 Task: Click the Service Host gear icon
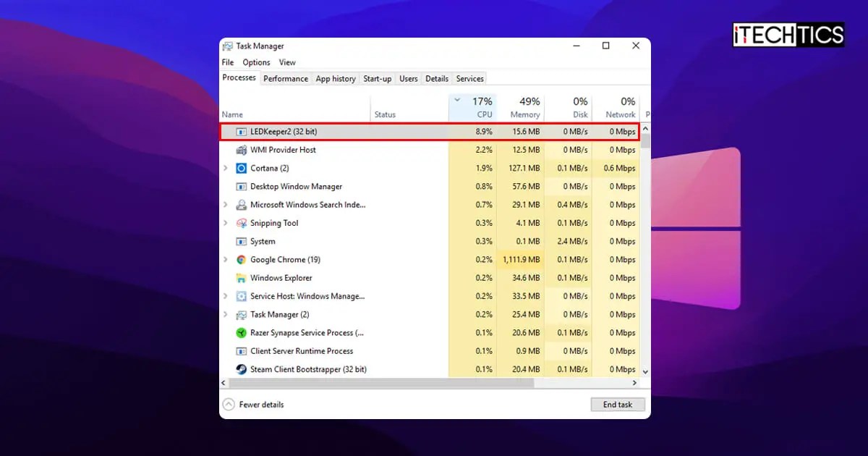coord(242,296)
